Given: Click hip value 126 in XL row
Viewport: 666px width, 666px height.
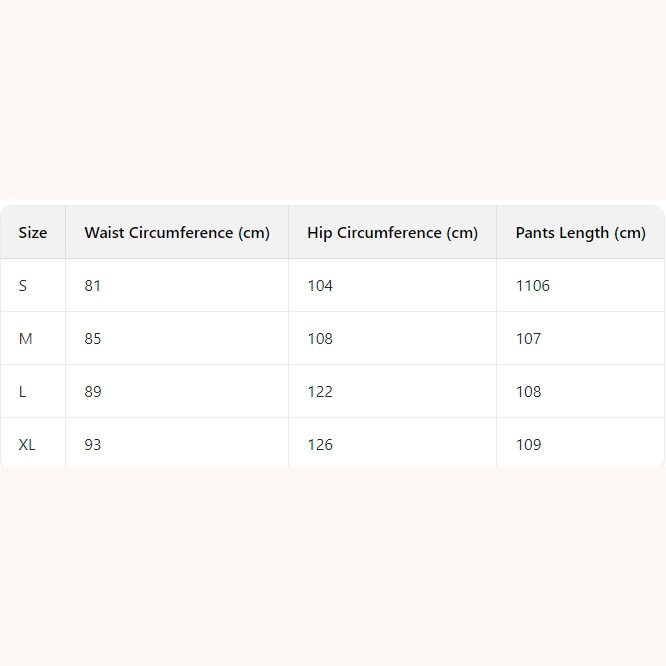Looking at the screenshot, I should pyautogui.click(x=320, y=445).
